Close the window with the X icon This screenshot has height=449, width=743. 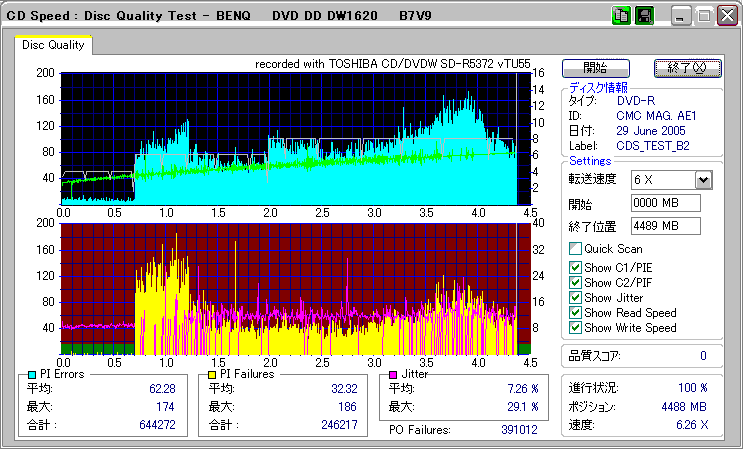[x=726, y=16]
